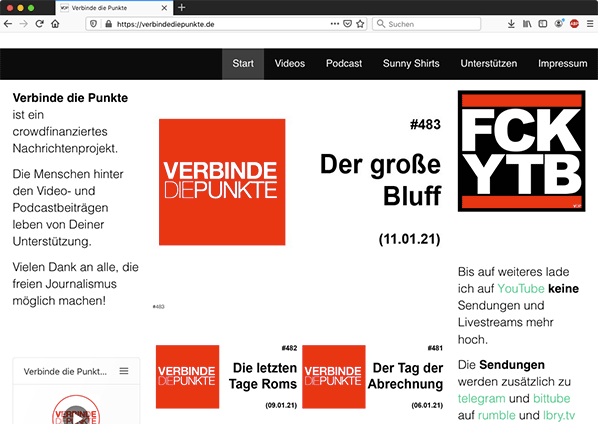Open the Der Tag der Abrechnung title
Viewport: 598px width, 424px height.
(405, 376)
